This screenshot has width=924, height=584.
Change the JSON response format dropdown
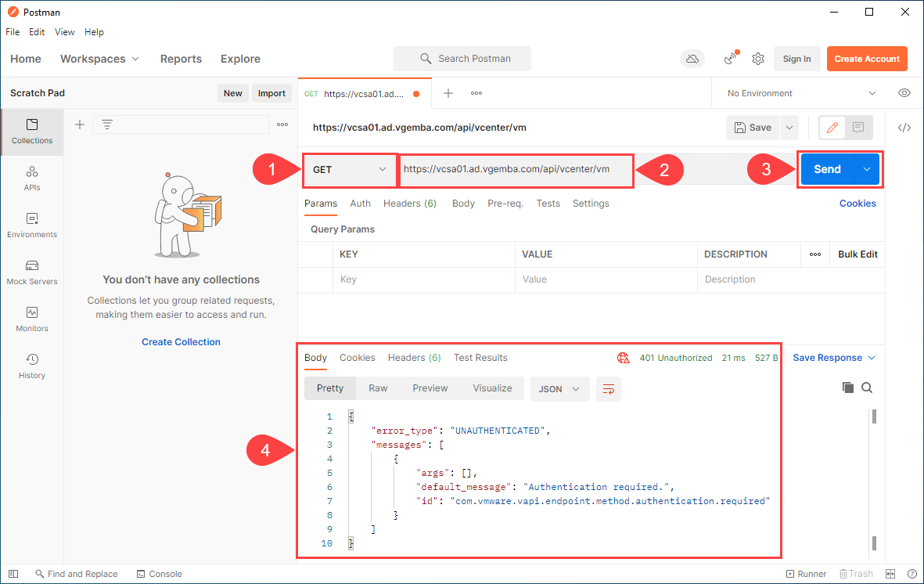point(560,389)
